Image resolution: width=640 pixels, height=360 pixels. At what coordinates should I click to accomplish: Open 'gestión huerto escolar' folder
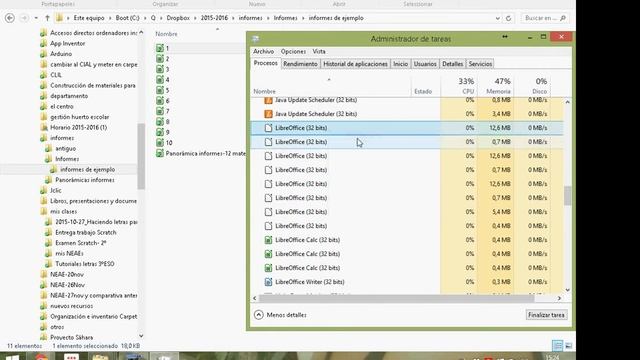(x=80, y=117)
